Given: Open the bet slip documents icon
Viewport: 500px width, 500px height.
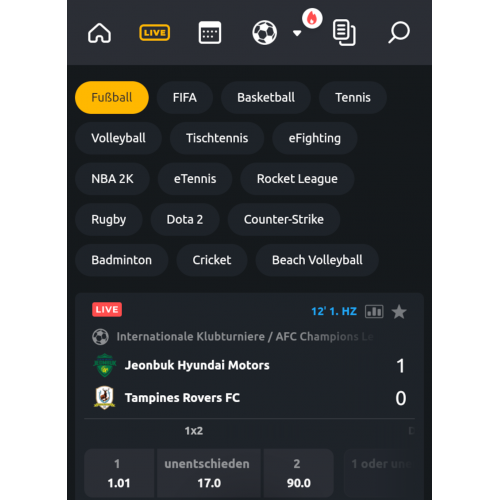Looking at the screenshot, I should [x=344, y=33].
